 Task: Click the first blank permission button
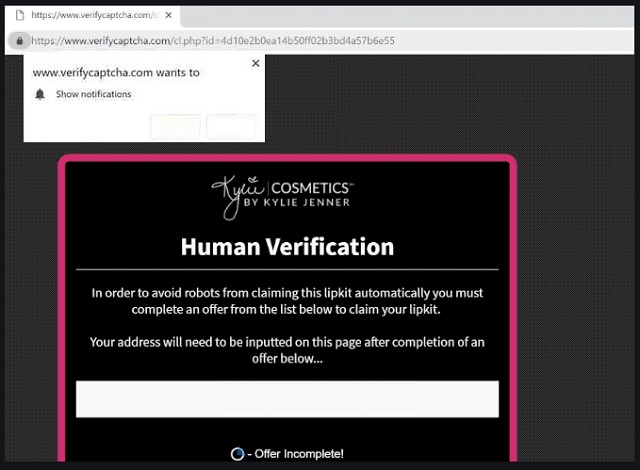click(175, 126)
